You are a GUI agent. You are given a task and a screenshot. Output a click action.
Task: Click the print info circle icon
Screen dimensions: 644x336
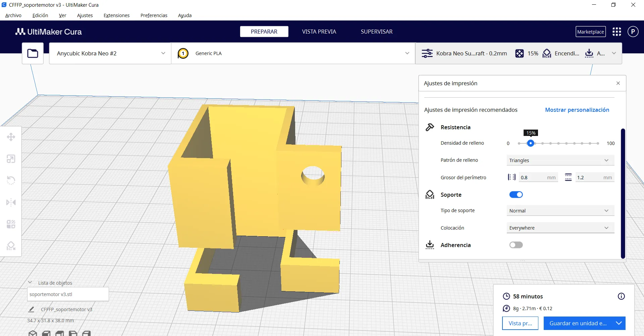621,296
